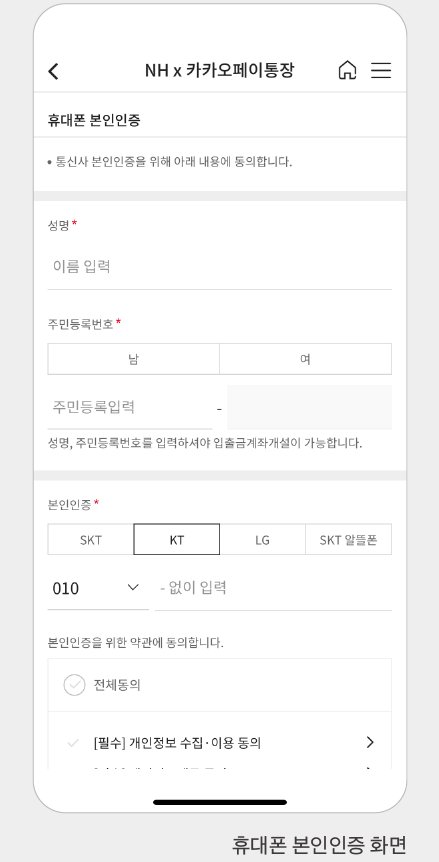Click the gray resident number back field
This screenshot has height=862, width=439.
click(309, 407)
